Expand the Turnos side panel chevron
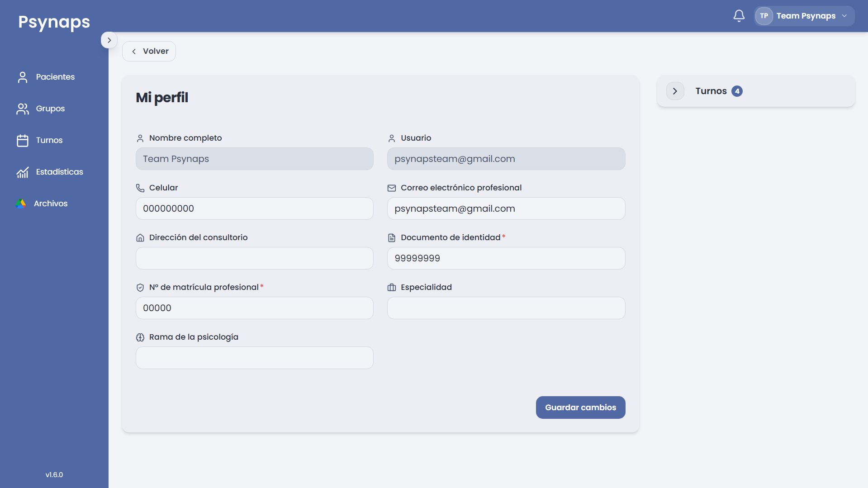Screen dimensions: 868x488 tap(675, 91)
